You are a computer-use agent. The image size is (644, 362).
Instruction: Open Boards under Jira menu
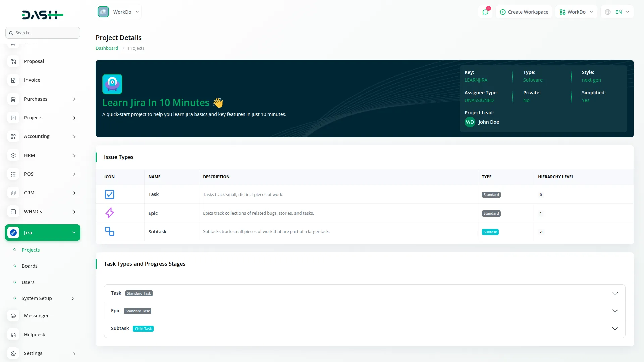point(30,266)
